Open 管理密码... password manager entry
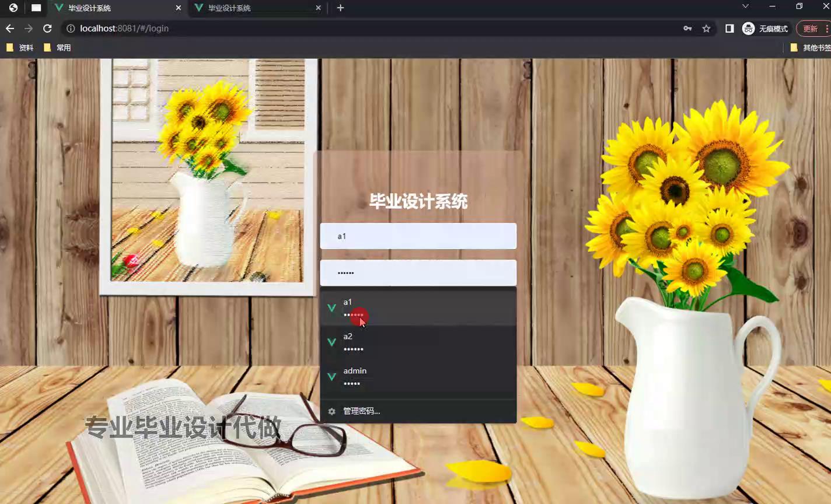This screenshot has width=831, height=504. point(418,411)
